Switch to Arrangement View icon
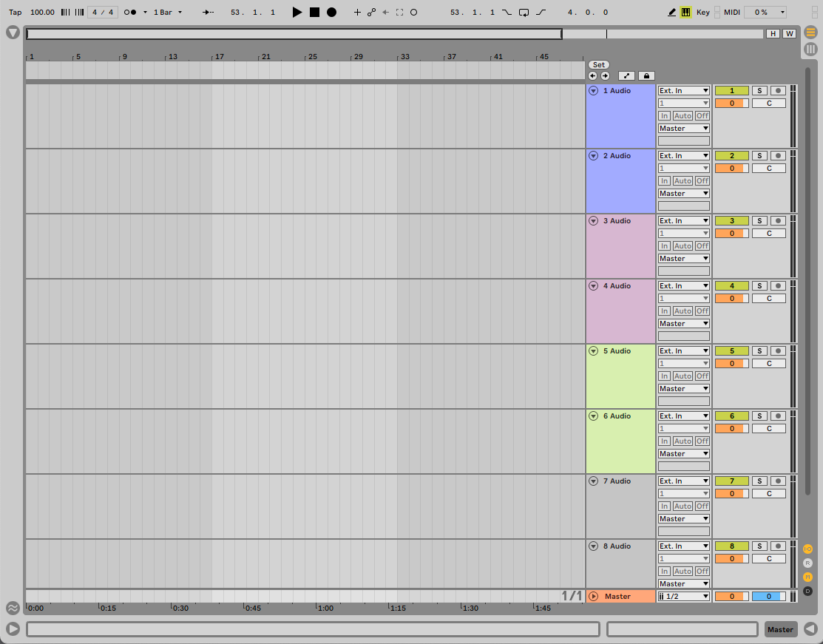The height and width of the screenshot is (644, 823). point(810,33)
